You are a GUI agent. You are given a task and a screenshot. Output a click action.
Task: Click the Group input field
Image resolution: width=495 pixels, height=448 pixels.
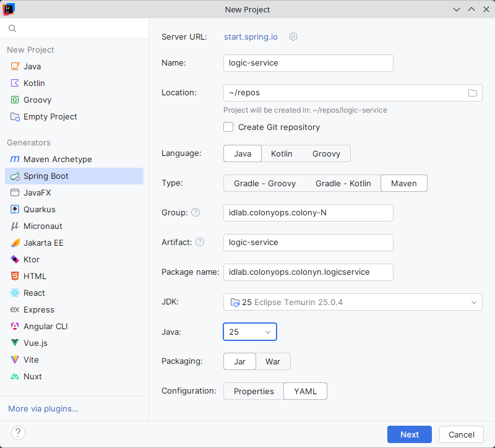click(x=308, y=213)
